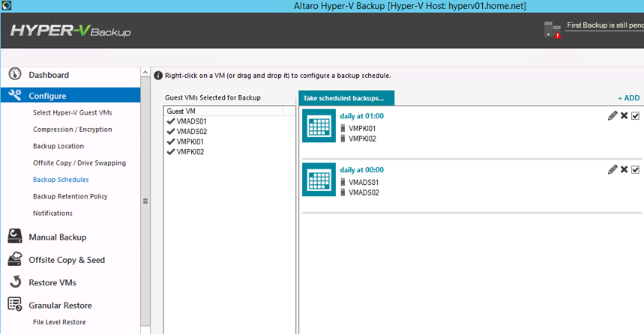Select VMADS02 in the Guest VM list

coord(192,132)
